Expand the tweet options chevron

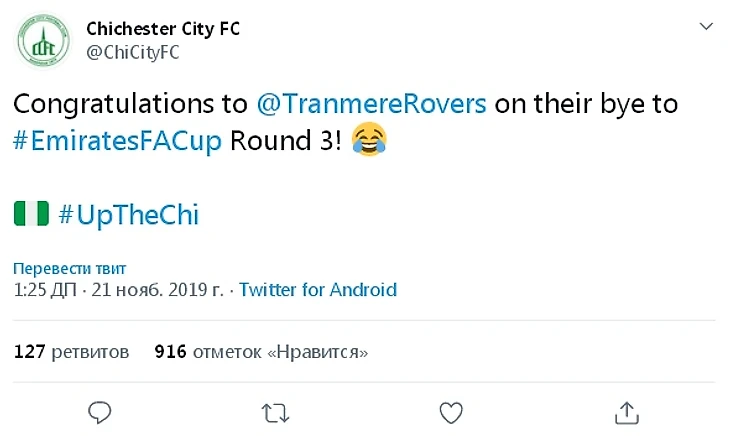707,27
